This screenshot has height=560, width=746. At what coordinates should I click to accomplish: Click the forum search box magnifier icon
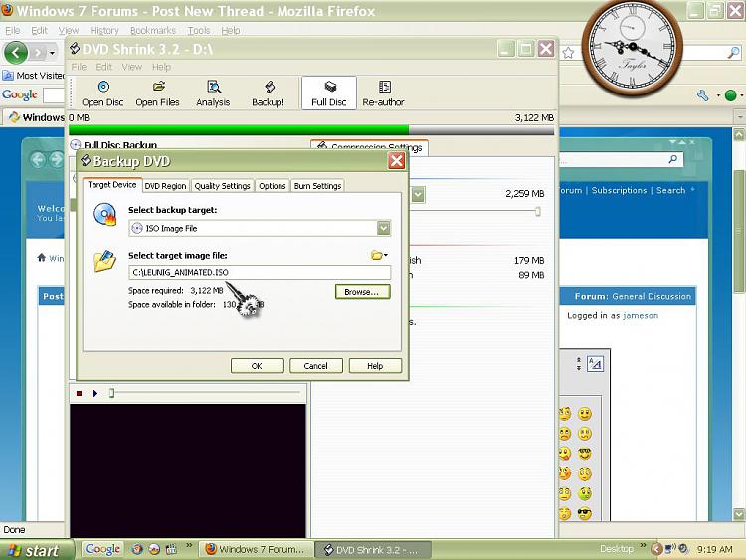[x=672, y=159]
